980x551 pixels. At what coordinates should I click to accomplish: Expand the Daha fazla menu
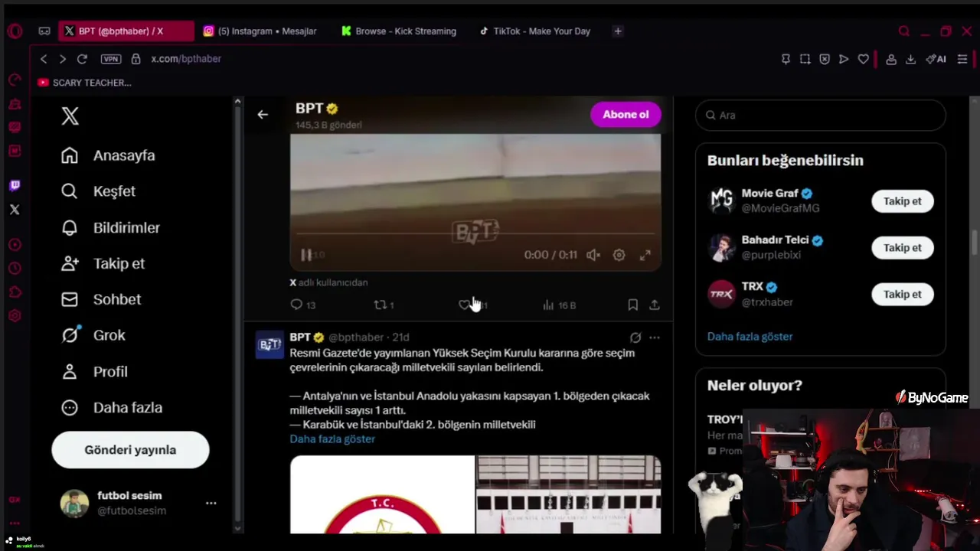[111, 407]
